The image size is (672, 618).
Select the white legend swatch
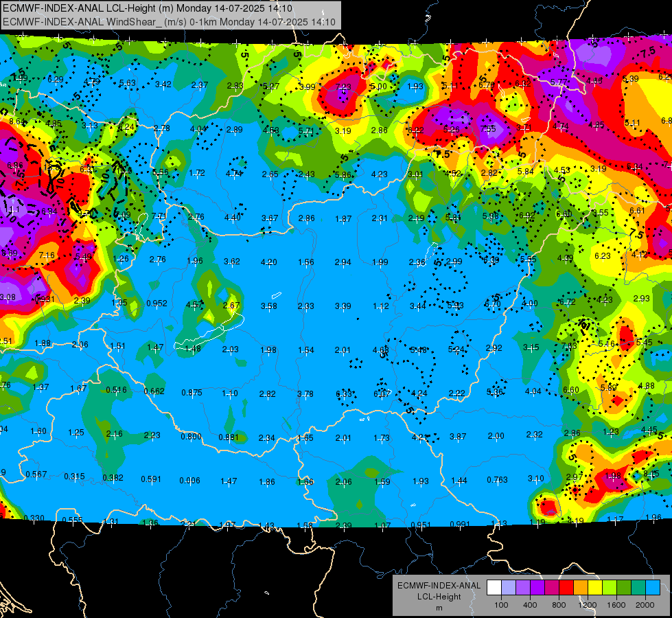coord(494,588)
